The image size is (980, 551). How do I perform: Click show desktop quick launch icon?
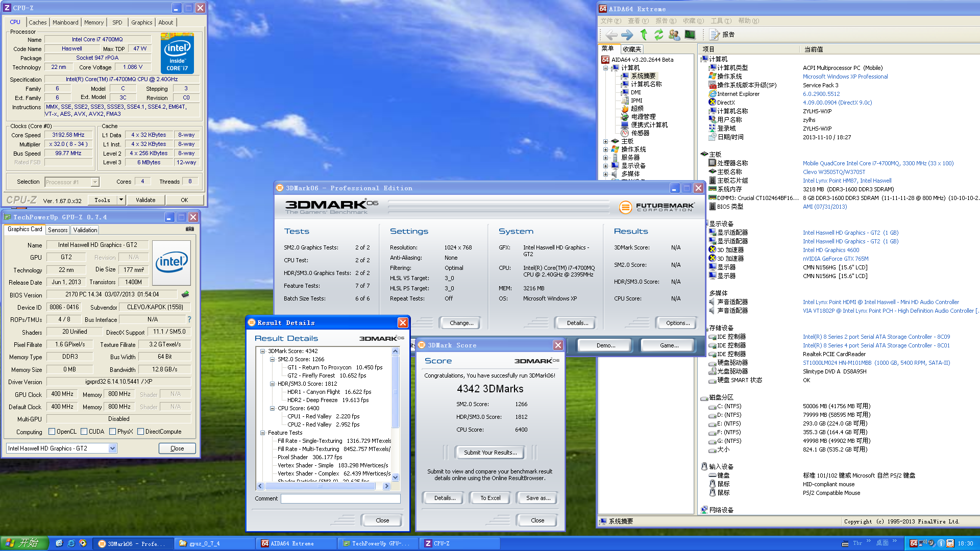[x=59, y=543]
